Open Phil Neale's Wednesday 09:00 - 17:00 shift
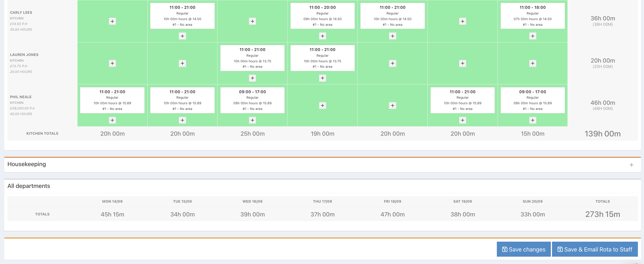This screenshot has height=264, width=644. coord(253,100)
